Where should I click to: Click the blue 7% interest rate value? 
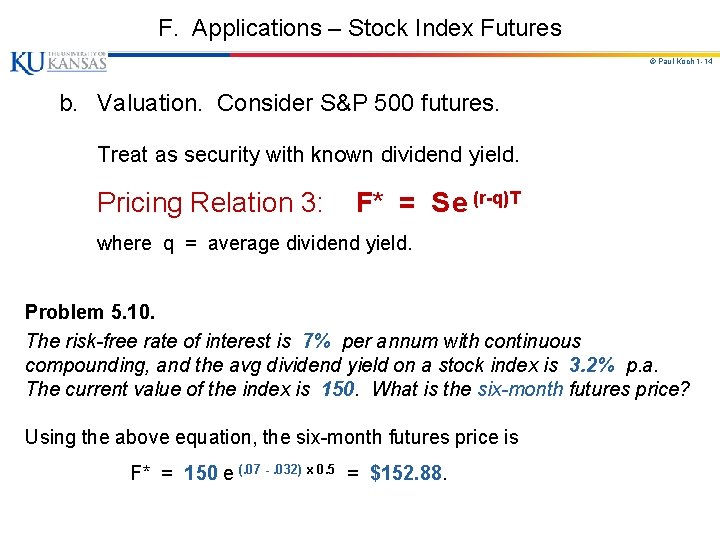click(316, 341)
